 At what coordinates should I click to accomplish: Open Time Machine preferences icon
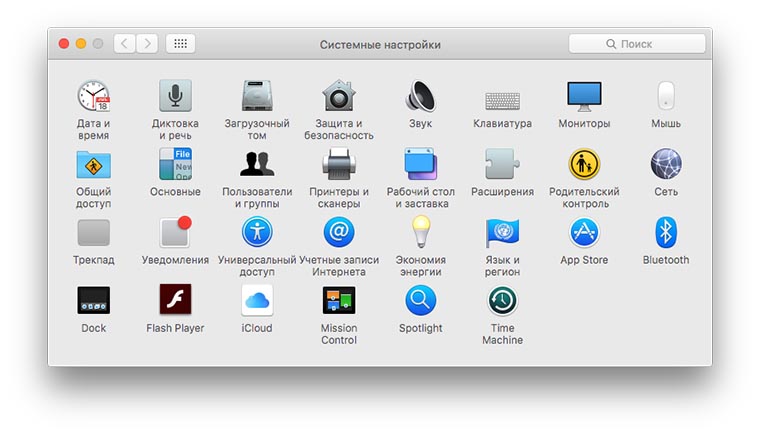[x=502, y=300]
